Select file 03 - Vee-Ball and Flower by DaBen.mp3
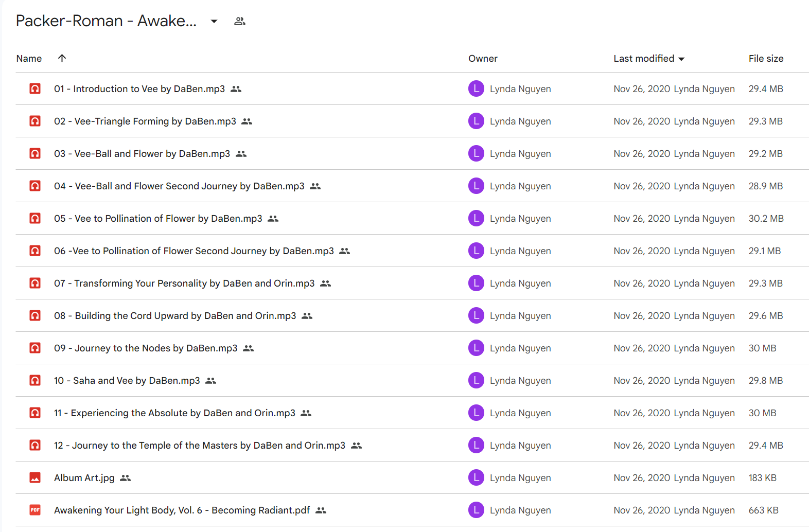Viewport: 809px width, 532px height. [x=142, y=154]
